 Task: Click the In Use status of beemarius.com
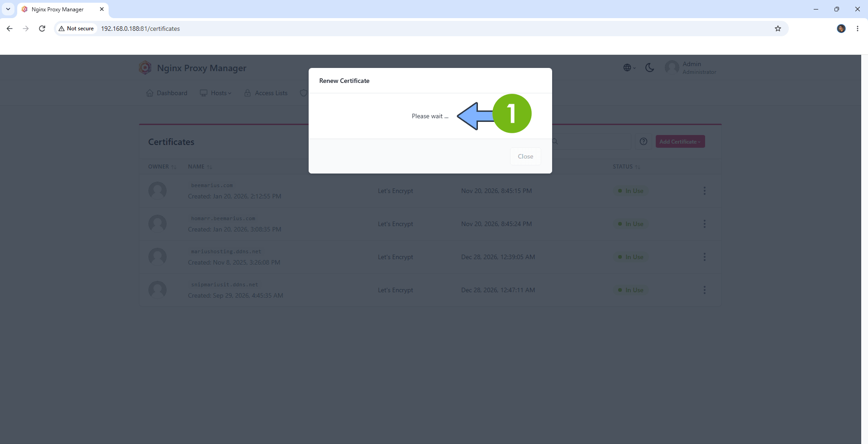630,191
